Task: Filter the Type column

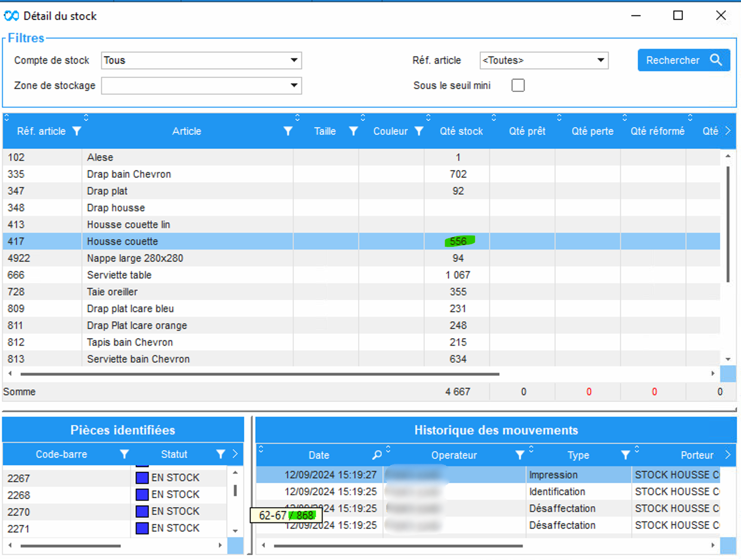Action: click(x=625, y=455)
